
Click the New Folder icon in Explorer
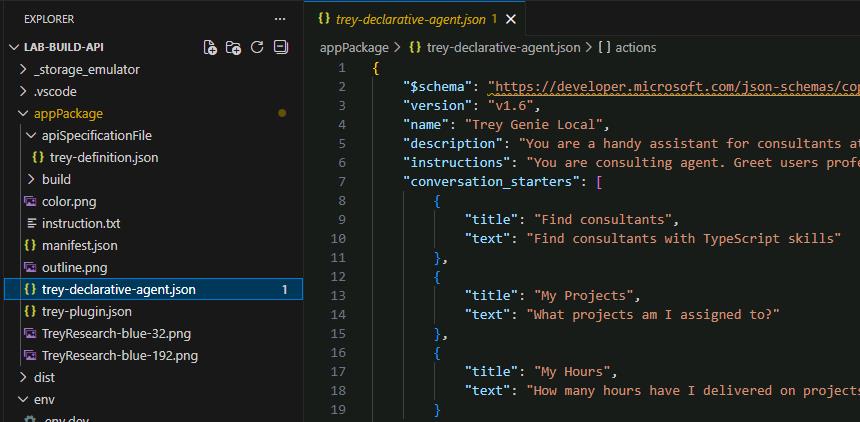(234, 48)
